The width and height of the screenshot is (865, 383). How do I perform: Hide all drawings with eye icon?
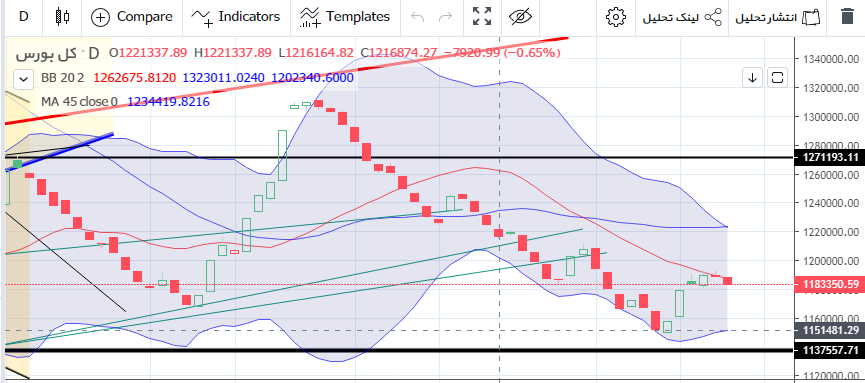pyautogui.click(x=520, y=17)
